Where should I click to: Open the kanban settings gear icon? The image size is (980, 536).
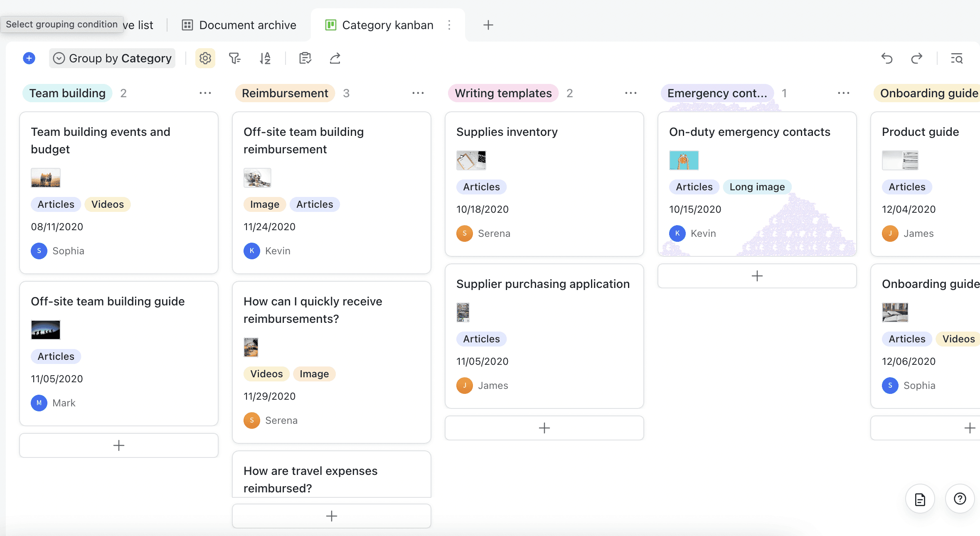tap(205, 58)
